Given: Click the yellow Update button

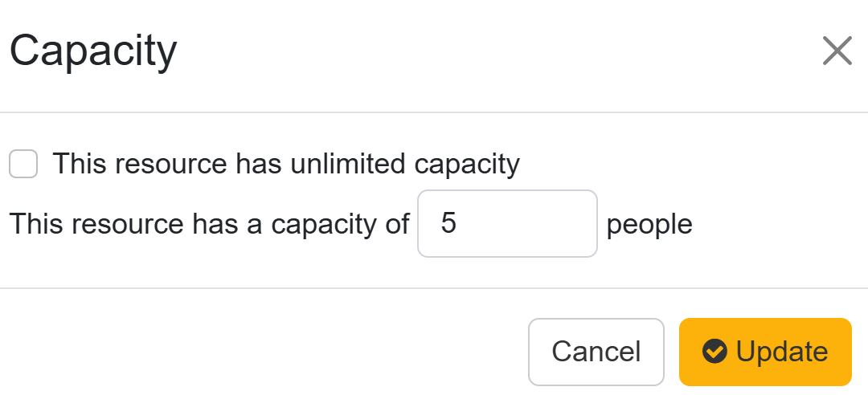Looking at the screenshot, I should coord(764,352).
